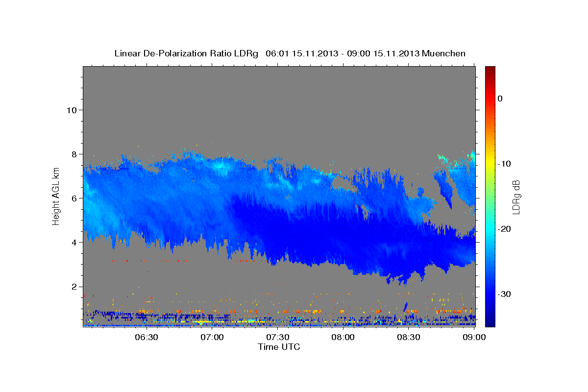Click the '07:30' time axis label
This screenshot has width=588, height=392.
(x=277, y=337)
